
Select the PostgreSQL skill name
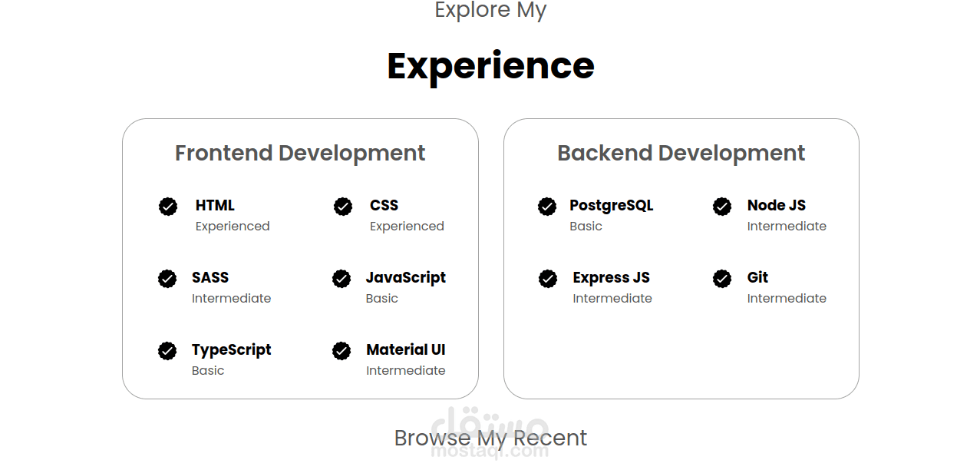pos(611,205)
